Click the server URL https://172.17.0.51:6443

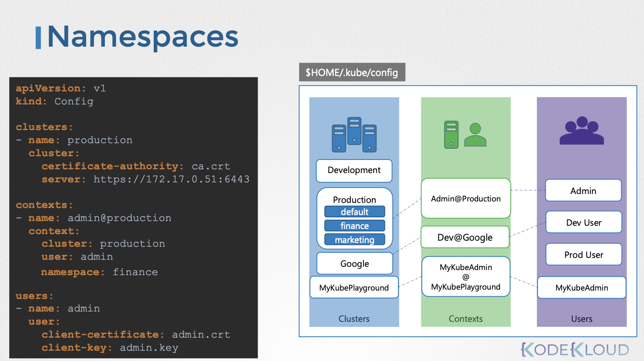171,179
